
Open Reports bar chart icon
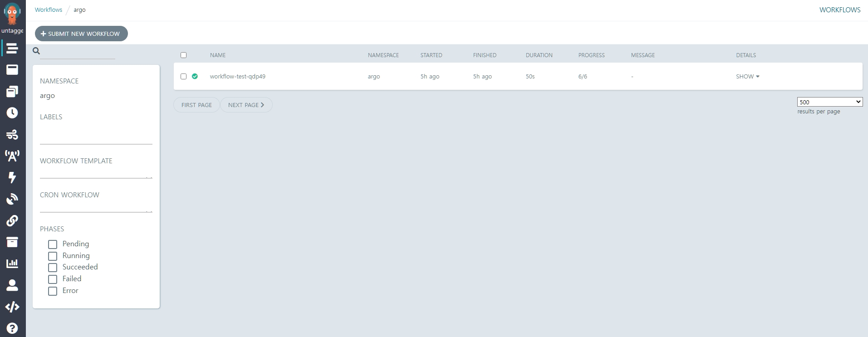pyautogui.click(x=12, y=264)
